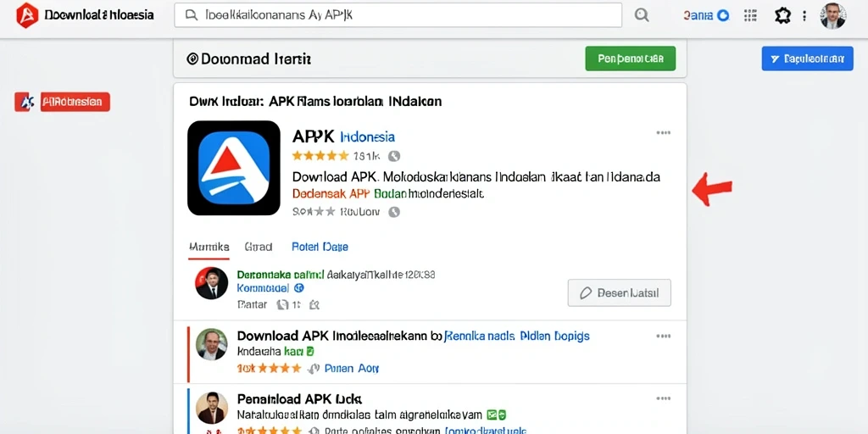Click the Deseni latsil button
868x434 pixels.
click(x=620, y=292)
